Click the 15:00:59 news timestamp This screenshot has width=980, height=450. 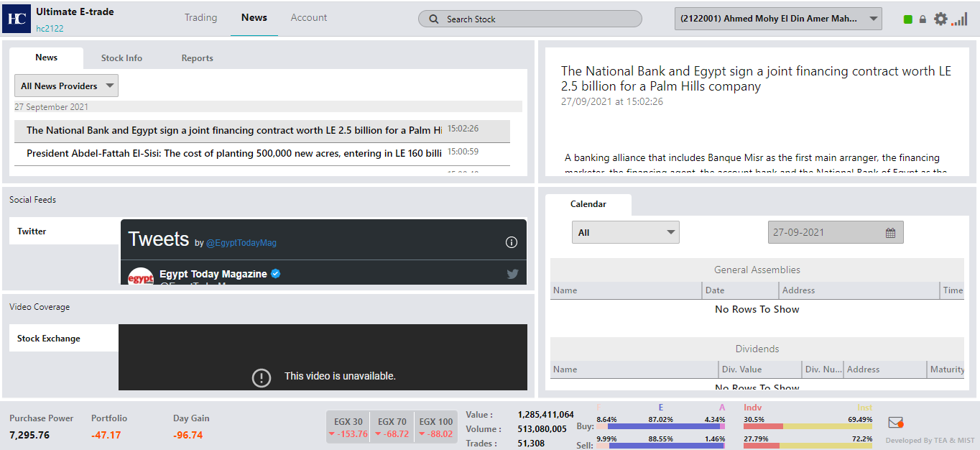tap(463, 152)
